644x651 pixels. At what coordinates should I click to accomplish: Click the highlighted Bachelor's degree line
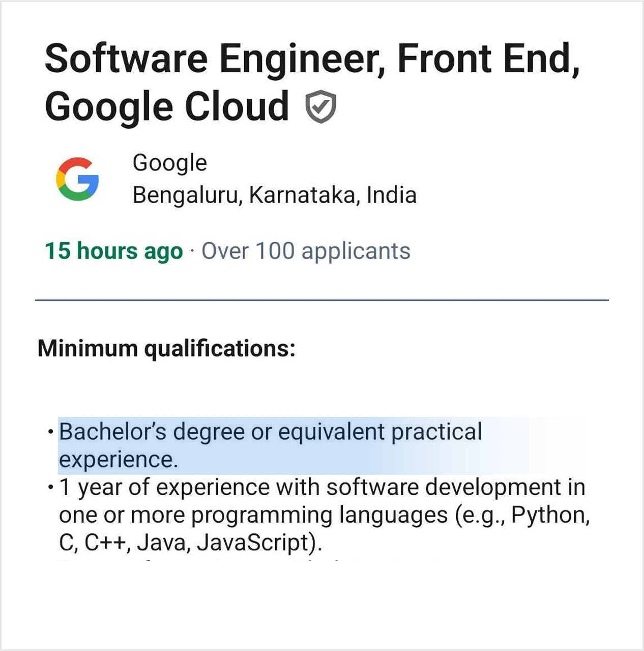point(270,432)
